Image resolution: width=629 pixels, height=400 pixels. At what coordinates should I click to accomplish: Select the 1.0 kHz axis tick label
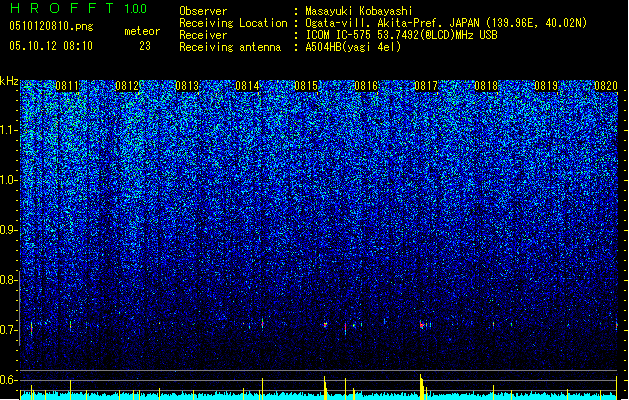(x=9, y=180)
